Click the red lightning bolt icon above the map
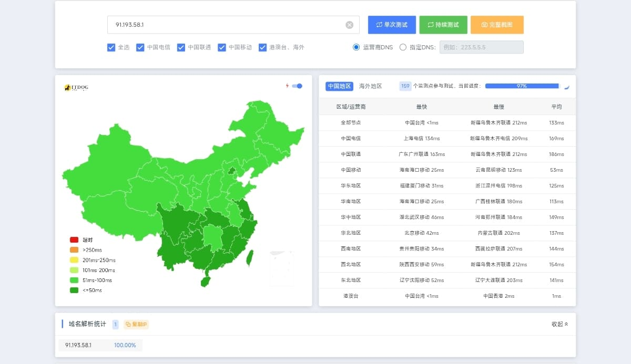The image size is (631, 364). click(x=287, y=86)
